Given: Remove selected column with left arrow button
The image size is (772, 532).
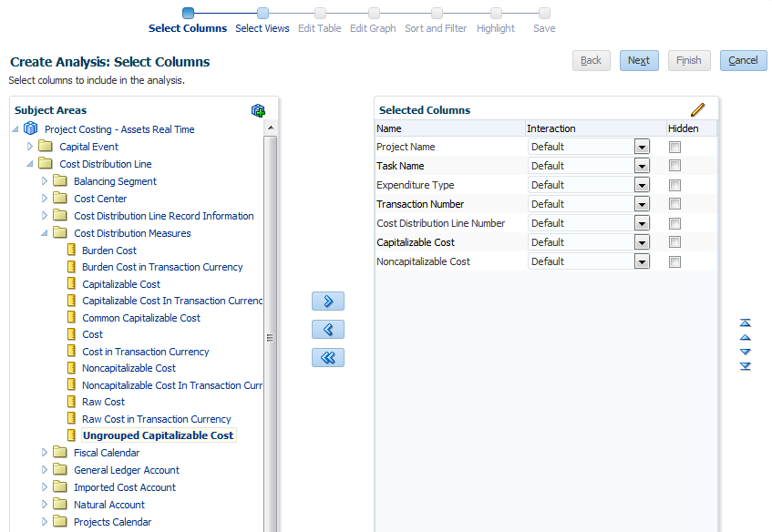Looking at the screenshot, I should point(328,330).
